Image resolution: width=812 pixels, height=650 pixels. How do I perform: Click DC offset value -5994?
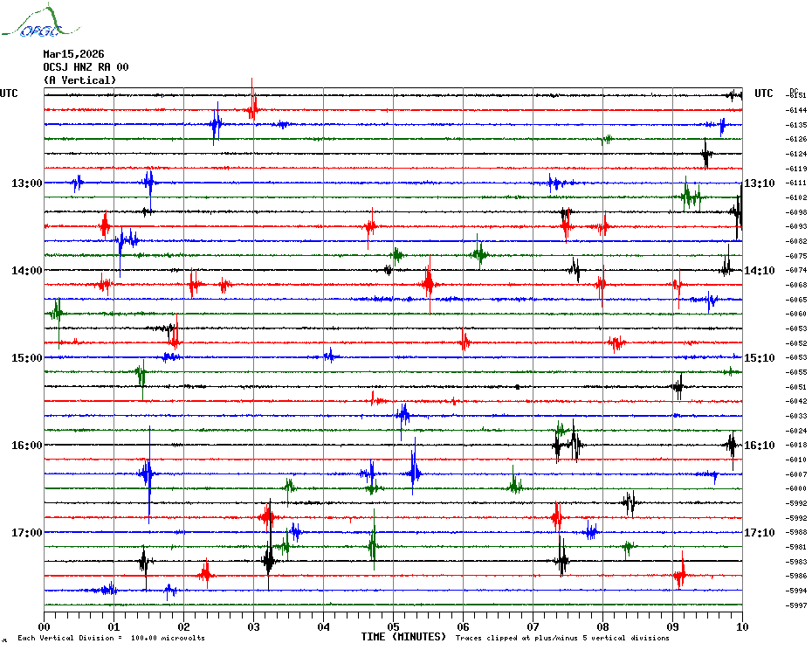pos(796,591)
